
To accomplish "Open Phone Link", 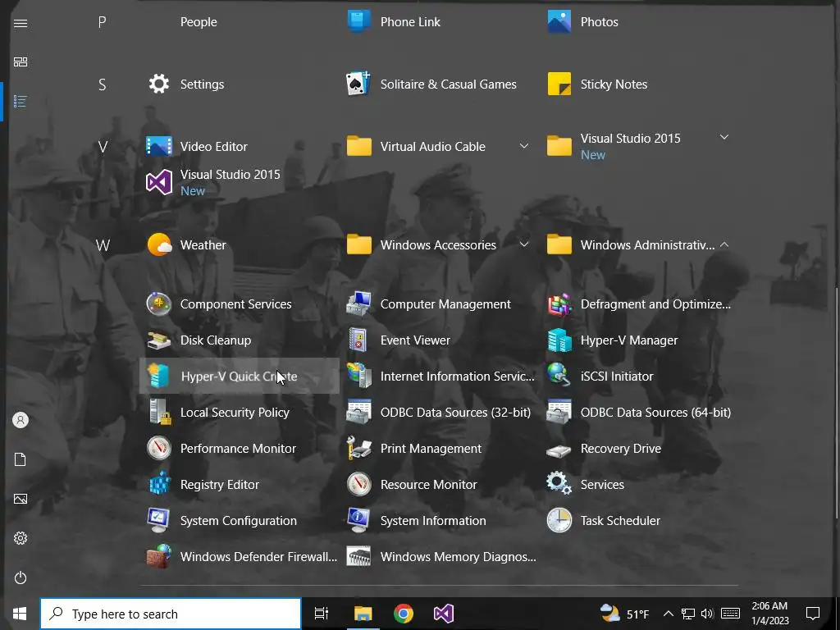I will 440,22.
